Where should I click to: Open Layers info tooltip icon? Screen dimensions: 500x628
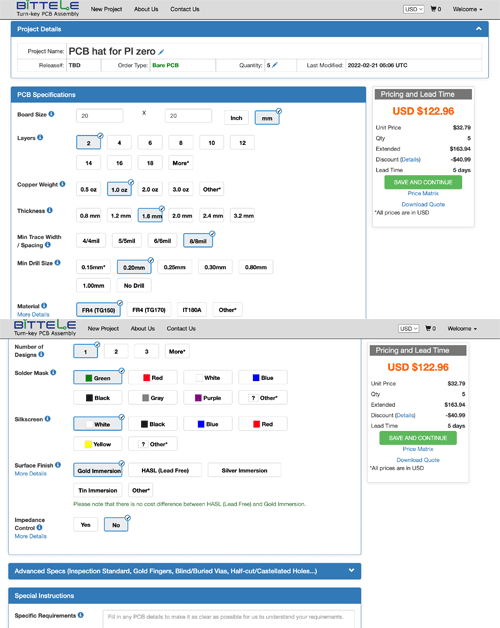pos(40,137)
